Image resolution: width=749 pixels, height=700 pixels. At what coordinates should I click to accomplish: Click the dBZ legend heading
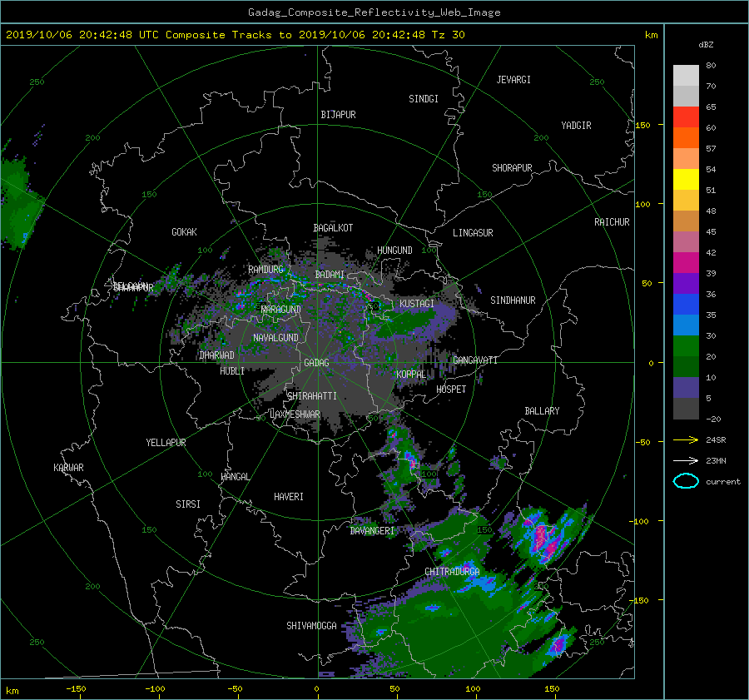click(x=706, y=45)
